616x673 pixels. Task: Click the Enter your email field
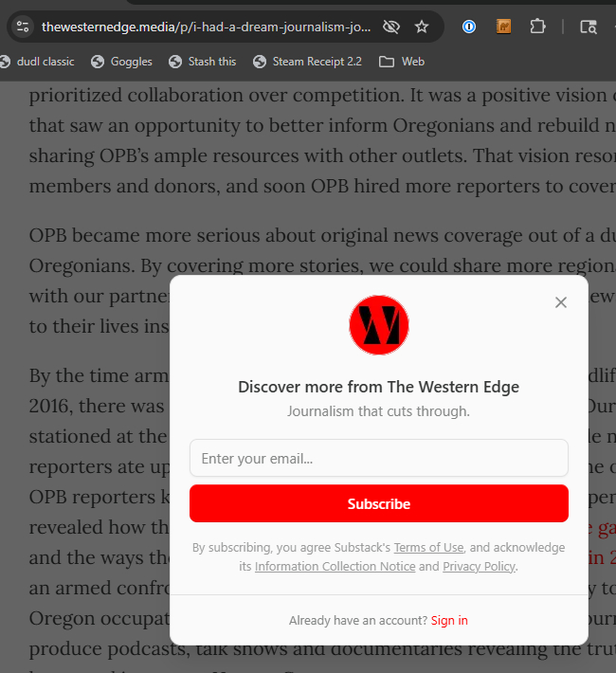tap(379, 459)
